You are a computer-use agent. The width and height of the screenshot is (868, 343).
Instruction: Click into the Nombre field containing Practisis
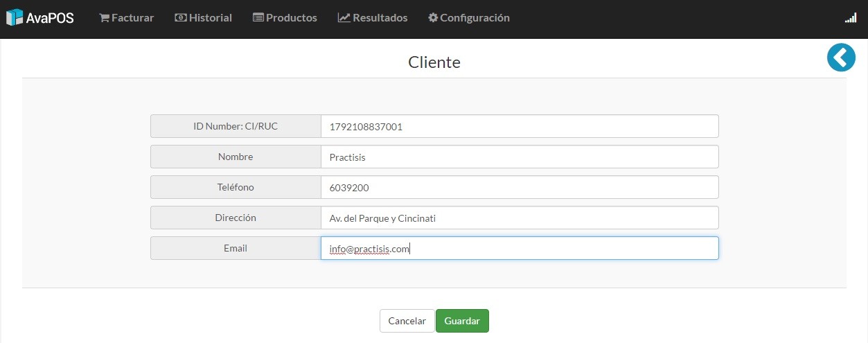[520, 157]
